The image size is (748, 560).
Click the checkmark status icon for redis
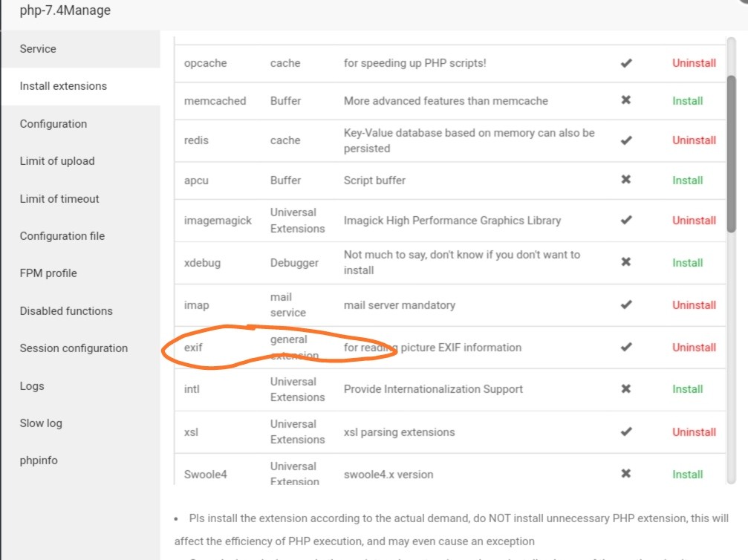pyautogui.click(x=626, y=140)
